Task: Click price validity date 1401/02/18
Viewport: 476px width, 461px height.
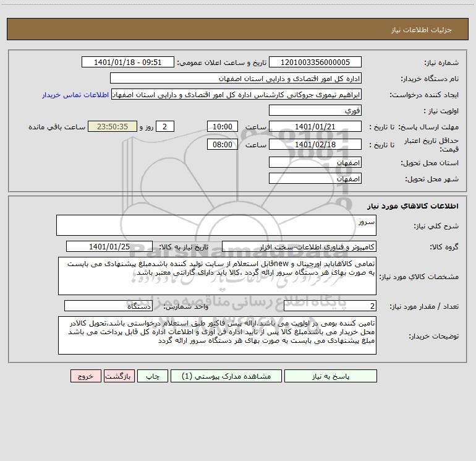Action: [x=315, y=144]
